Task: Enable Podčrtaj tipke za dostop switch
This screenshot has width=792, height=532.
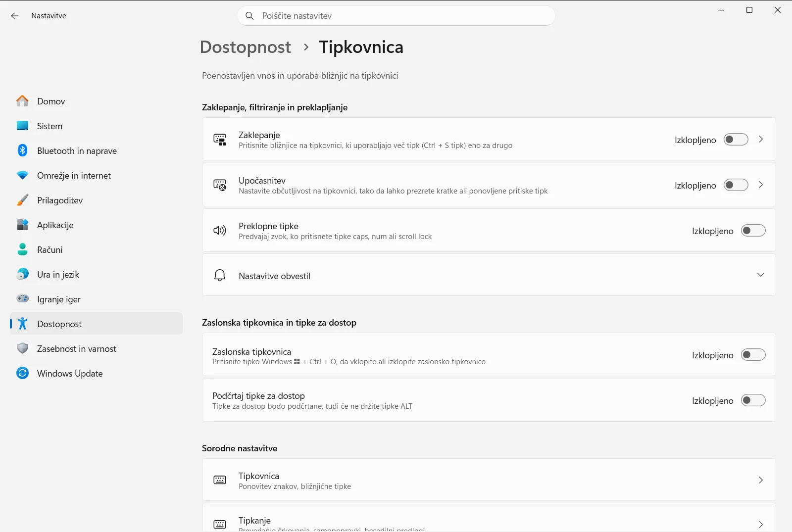Action: tap(753, 400)
